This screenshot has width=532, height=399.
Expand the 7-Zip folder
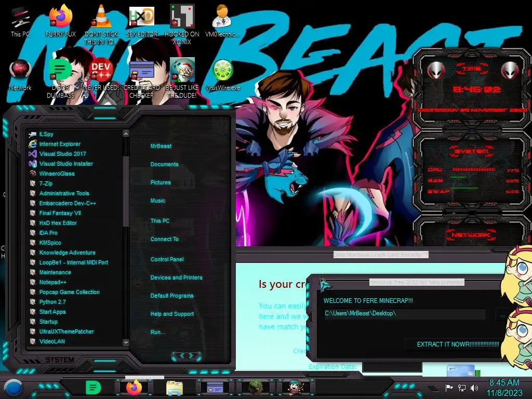click(46, 183)
